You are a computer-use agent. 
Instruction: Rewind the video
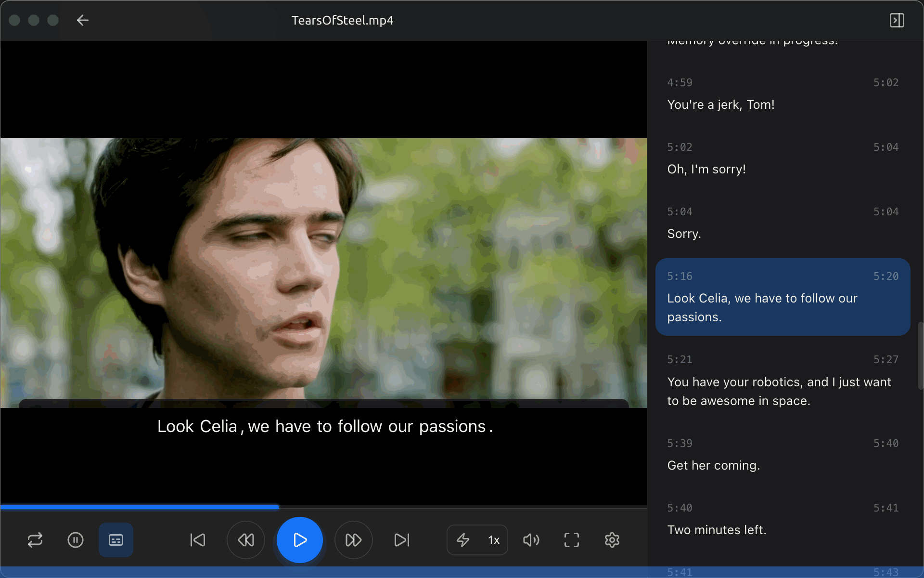(x=246, y=540)
